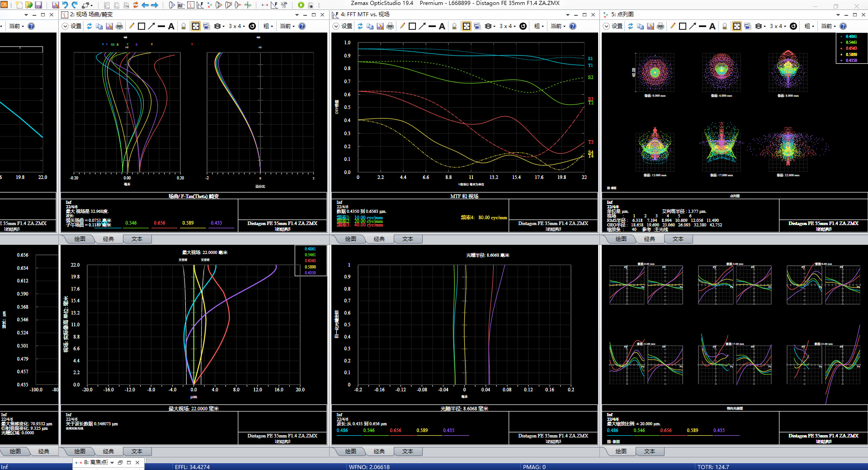Image resolution: width=868 pixels, height=470 pixels.
Task: Open line thickness dropdown in field curvature window
Action: [x=268, y=26]
